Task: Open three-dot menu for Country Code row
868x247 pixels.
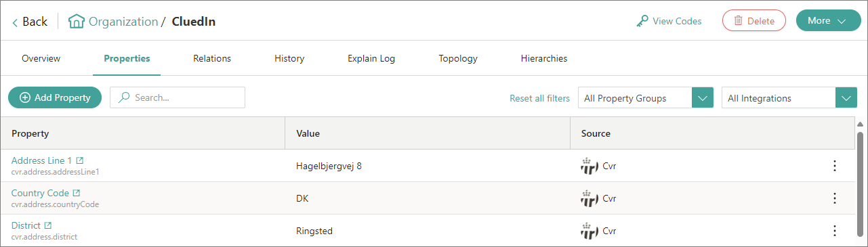Action: 835,198
